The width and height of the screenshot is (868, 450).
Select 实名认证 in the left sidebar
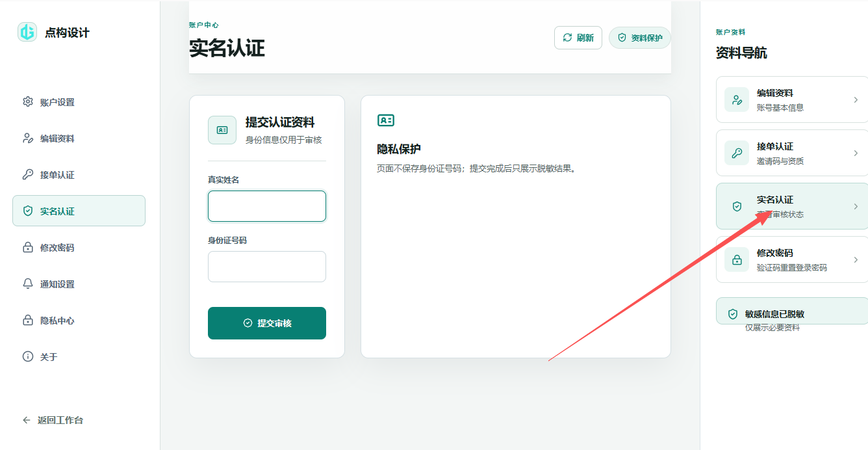pos(79,211)
